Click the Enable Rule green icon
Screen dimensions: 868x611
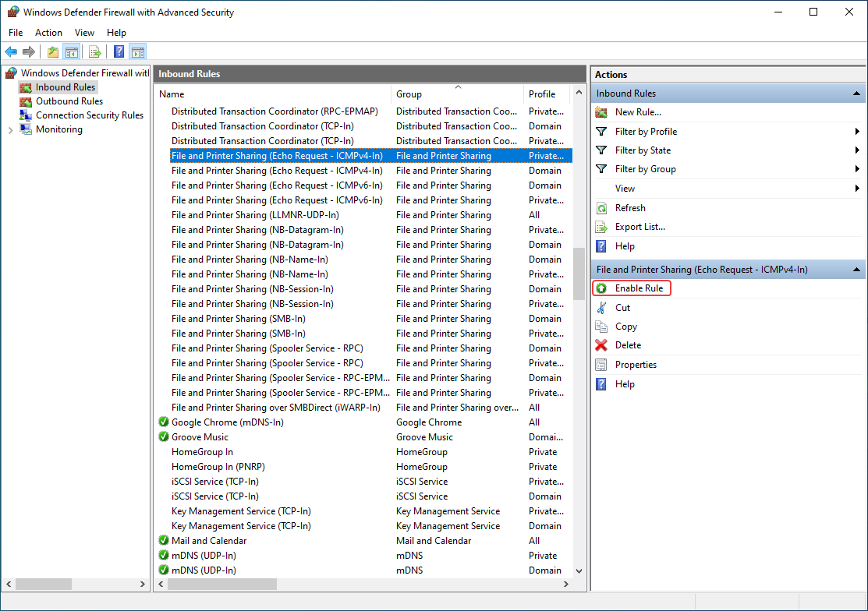[x=601, y=288]
